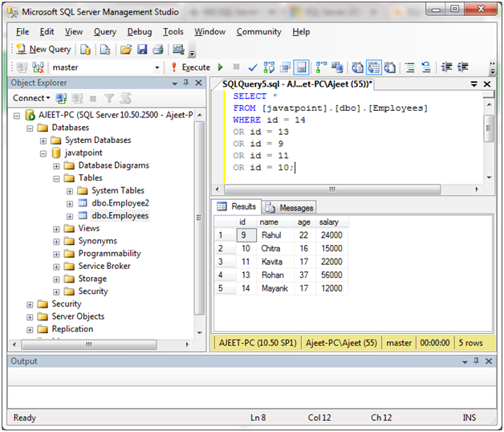The image size is (504, 432).
Task: Switch to the Messages tab
Action: [289, 208]
